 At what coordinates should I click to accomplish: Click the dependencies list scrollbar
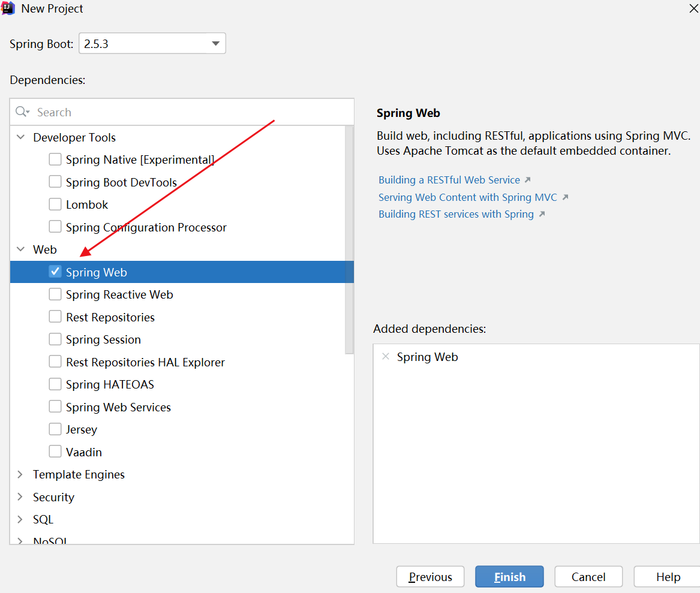click(349, 240)
